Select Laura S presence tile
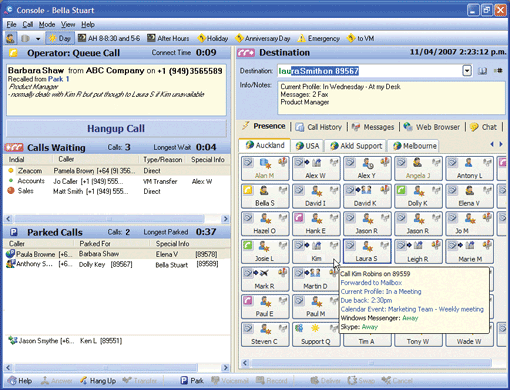This screenshot has height=390, width=510. tap(367, 251)
